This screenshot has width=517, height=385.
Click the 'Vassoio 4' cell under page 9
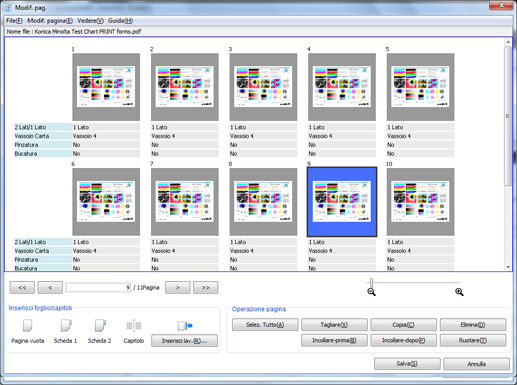pos(342,251)
